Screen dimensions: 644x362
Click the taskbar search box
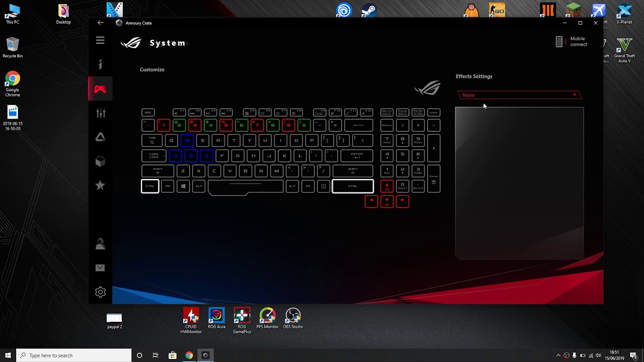click(74, 355)
